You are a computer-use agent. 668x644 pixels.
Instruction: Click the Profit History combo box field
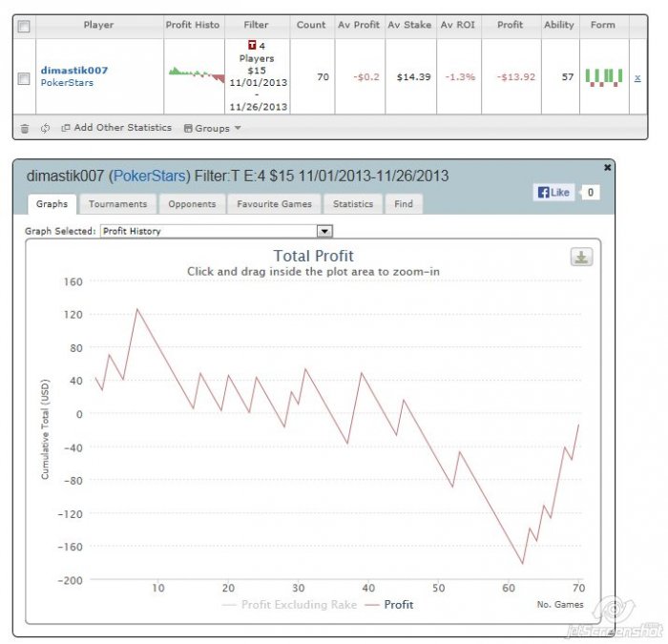(217, 231)
